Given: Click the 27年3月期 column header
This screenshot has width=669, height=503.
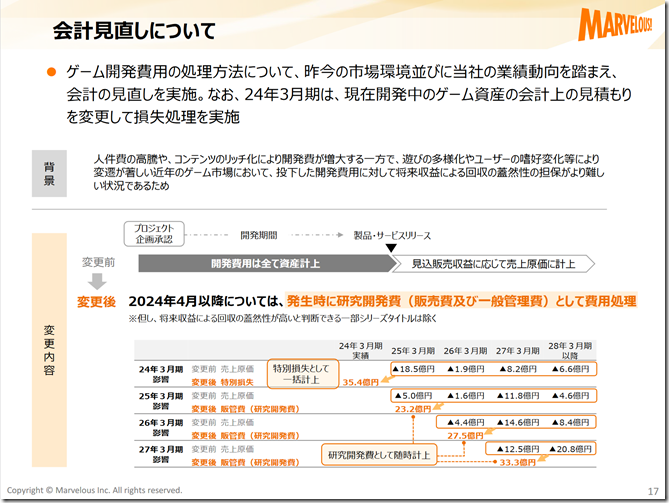Looking at the screenshot, I should tap(518, 351).
